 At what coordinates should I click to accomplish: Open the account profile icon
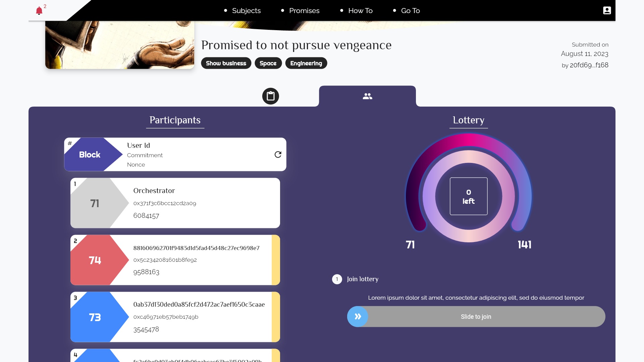tap(607, 10)
